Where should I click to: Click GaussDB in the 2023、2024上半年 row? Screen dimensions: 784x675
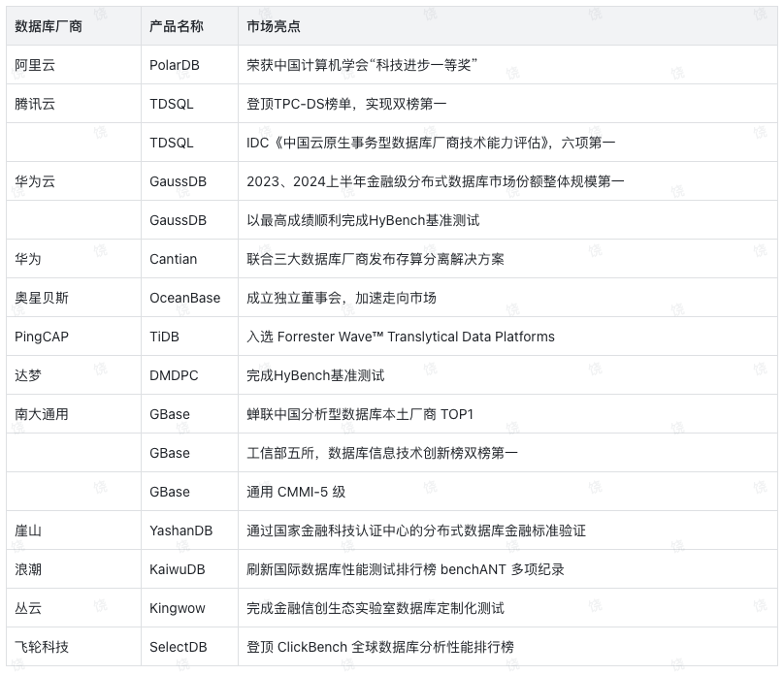point(178,181)
